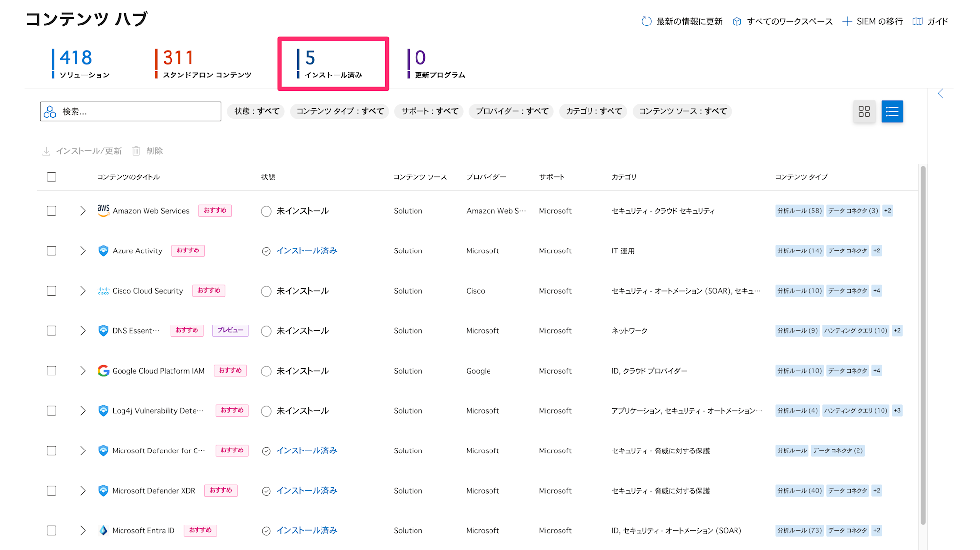Switch to list view
This screenshot has height=550, width=980.
click(892, 111)
